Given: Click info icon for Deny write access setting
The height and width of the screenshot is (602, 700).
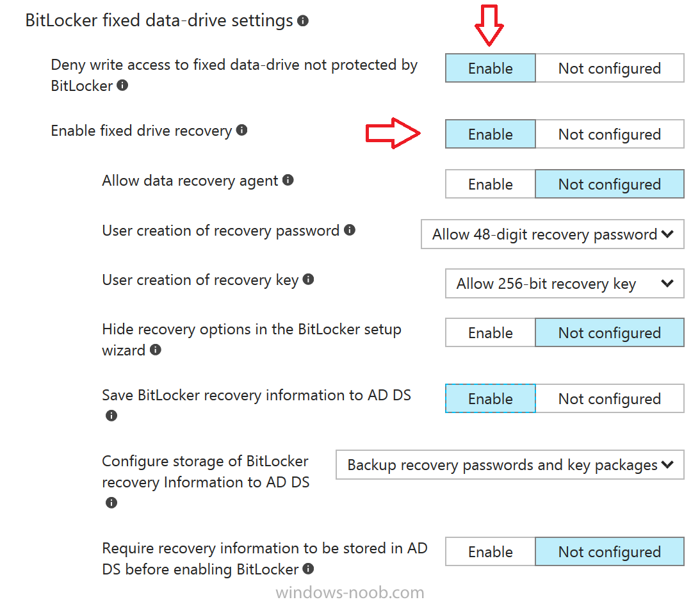Looking at the screenshot, I should coord(122,85).
